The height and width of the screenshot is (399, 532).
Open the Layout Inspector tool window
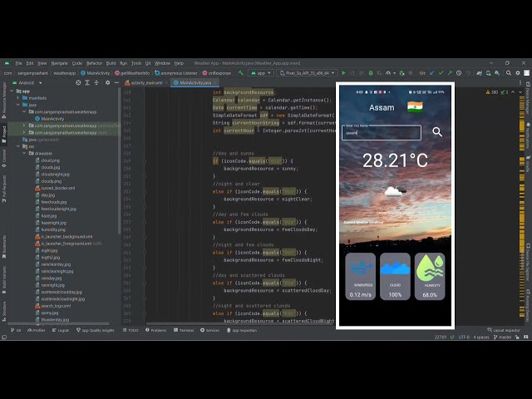(x=504, y=330)
